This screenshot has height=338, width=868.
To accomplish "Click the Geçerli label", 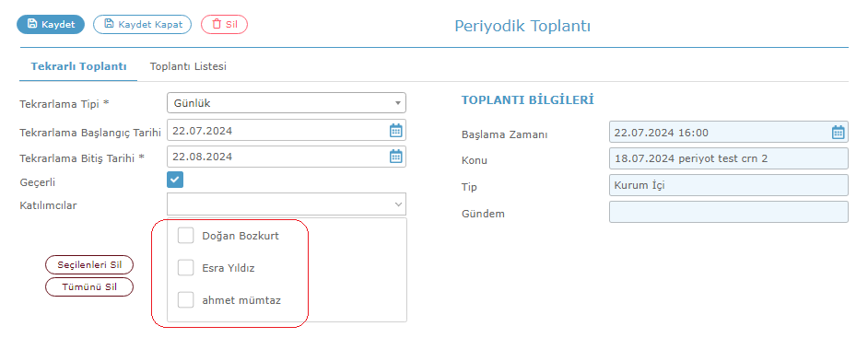I will tap(38, 182).
